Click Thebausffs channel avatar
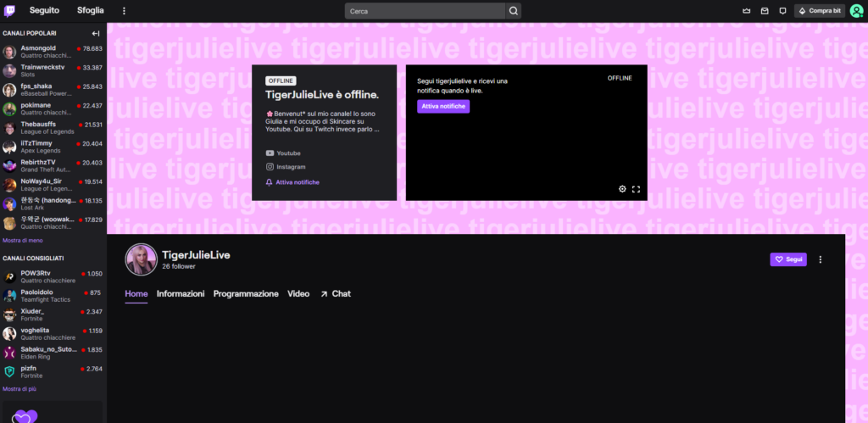 9,128
